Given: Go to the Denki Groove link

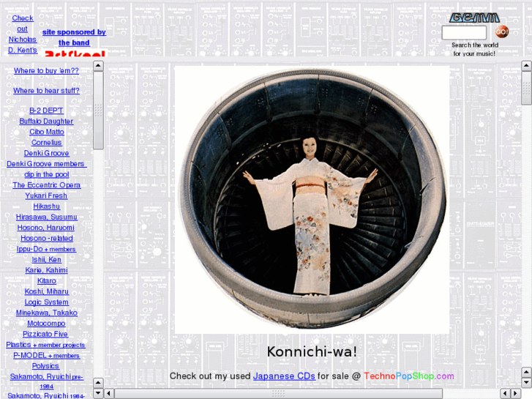Looking at the screenshot, I should 47,153.
